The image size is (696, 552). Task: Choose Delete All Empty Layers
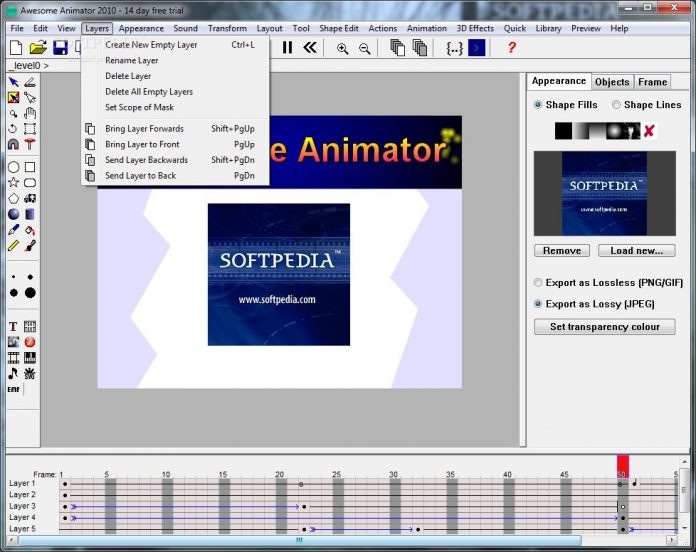[175, 92]
